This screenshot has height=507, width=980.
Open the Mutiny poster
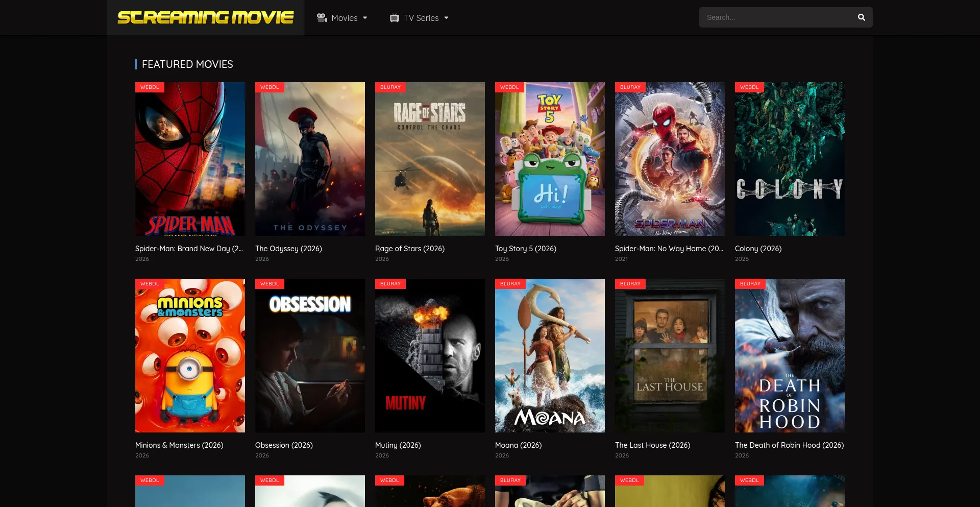pyautogui.click(x=430, y=355)
